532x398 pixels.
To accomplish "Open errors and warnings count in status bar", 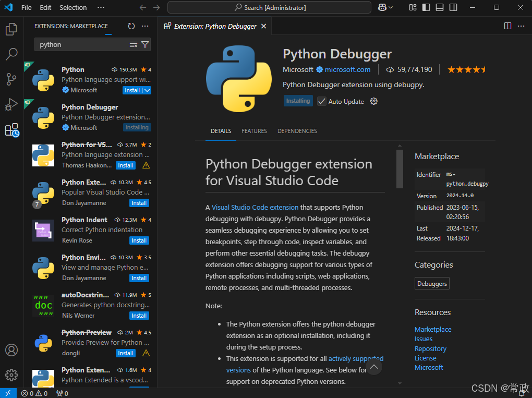I will (34, 394).
